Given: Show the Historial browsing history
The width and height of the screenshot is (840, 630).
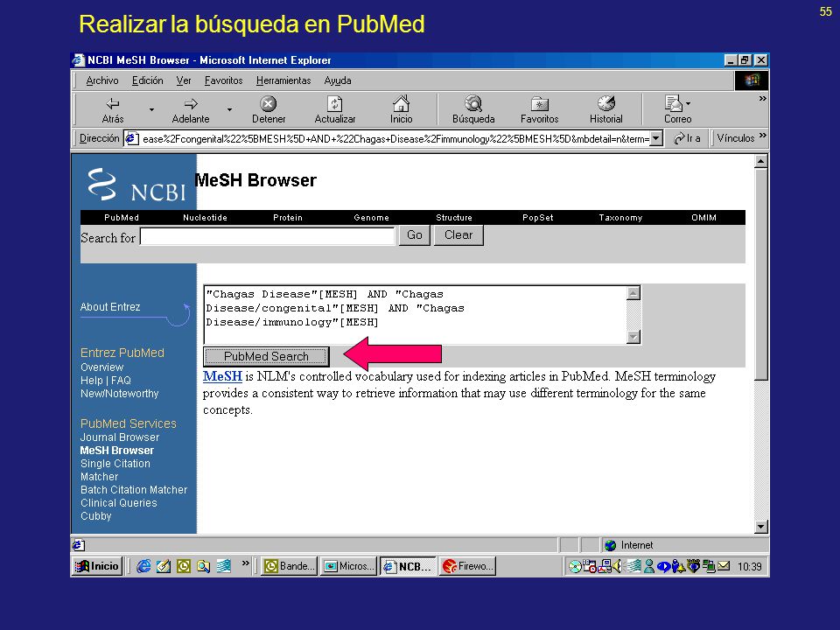Looking at the screenshot, I should (x=605, y=110).
